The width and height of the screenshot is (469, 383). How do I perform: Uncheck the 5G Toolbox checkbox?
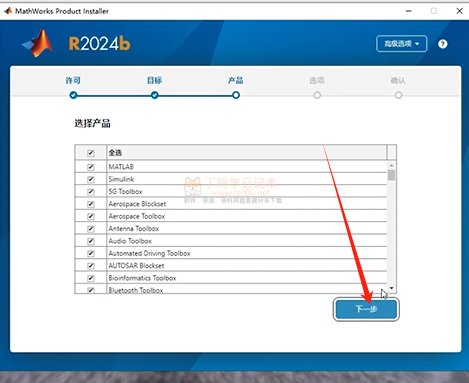pyautogui.click(x=91, y=192)
